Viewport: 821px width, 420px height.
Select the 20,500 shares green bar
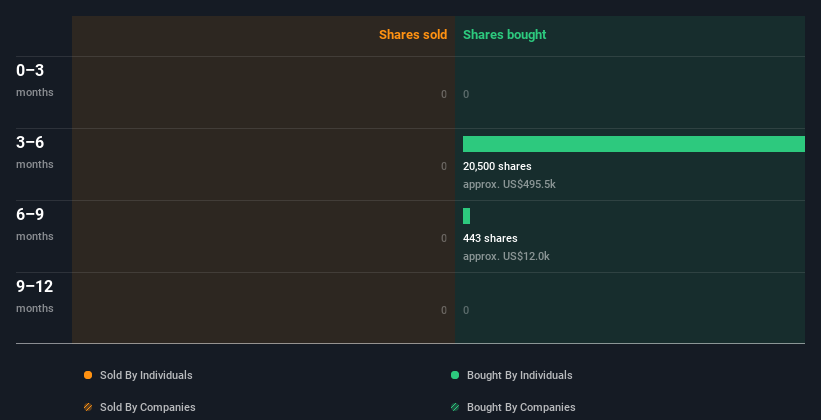tap(634, 144)
